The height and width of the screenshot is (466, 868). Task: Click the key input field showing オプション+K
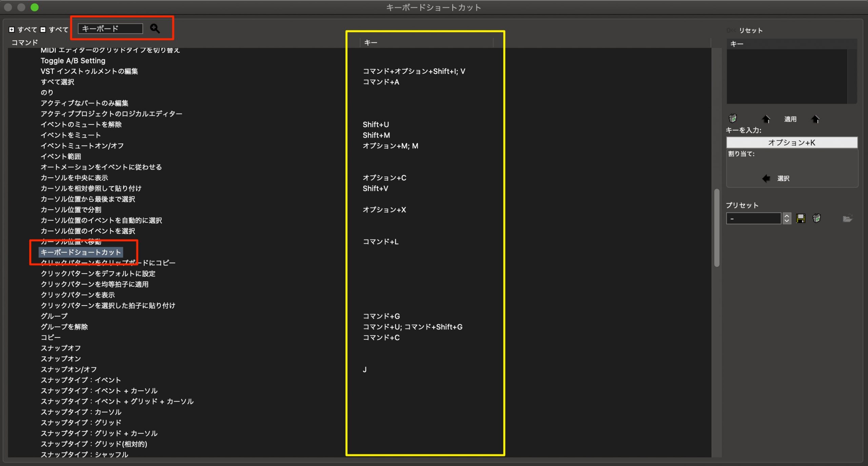792,142
